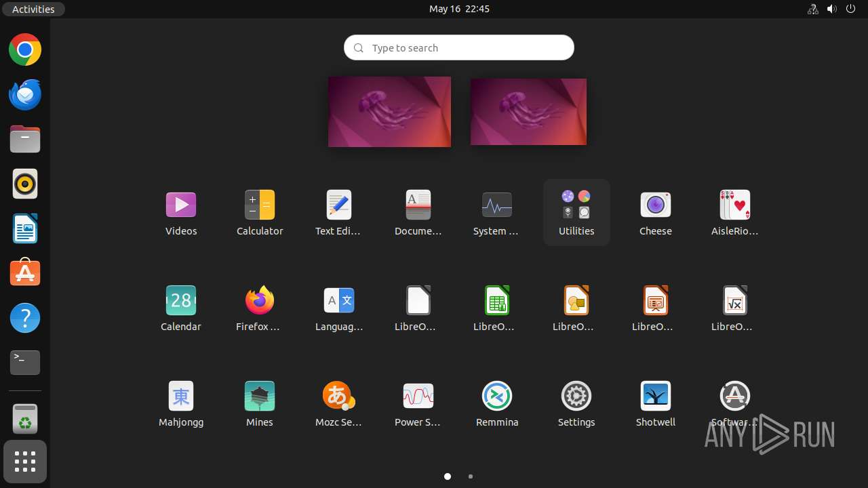Viewport: 868px width, 488px height.
Task: Open the clock and calendar menu
Action: click(459, 9)
